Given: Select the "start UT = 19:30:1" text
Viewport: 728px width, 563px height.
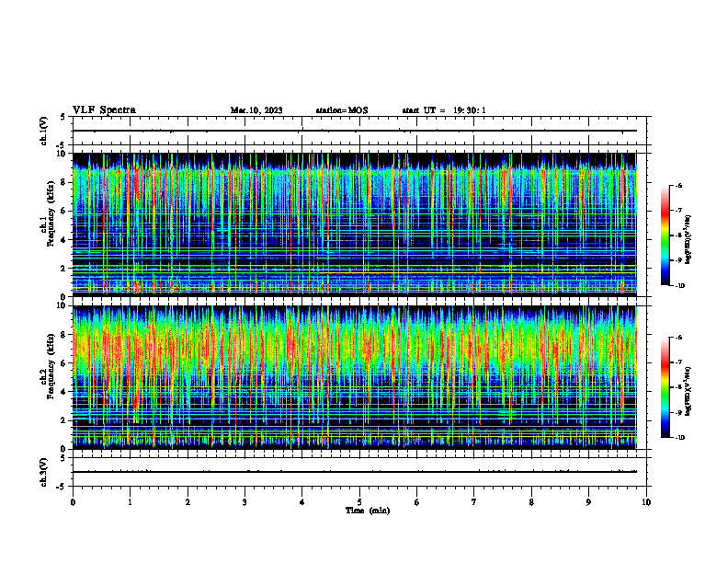Looking at the screenshot, I should coord(444,110).
